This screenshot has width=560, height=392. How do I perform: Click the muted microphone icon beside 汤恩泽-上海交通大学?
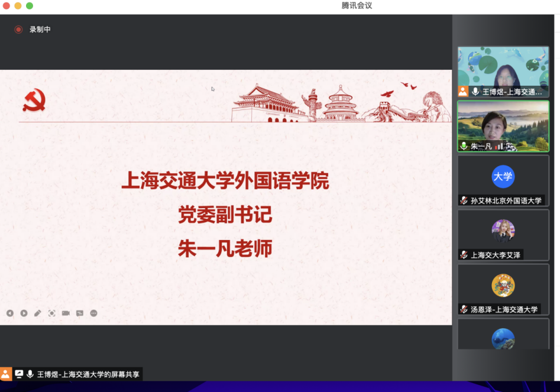tap(464, 309)
